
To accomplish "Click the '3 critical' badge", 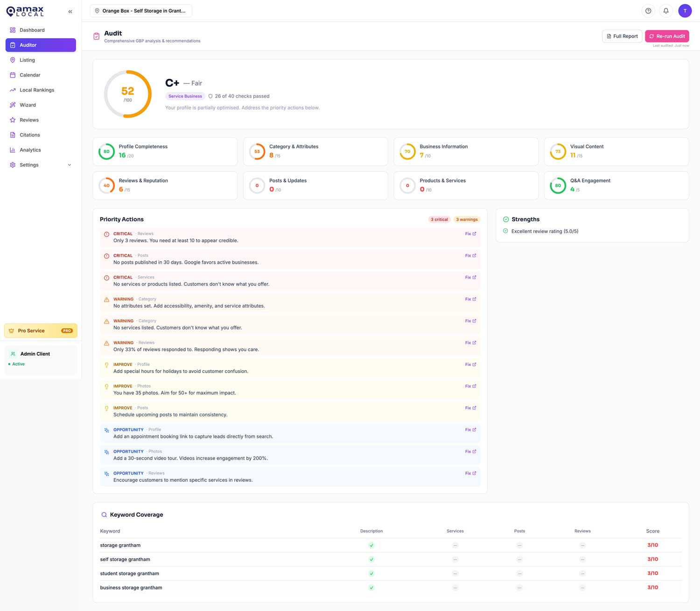I will coord(439,219).
